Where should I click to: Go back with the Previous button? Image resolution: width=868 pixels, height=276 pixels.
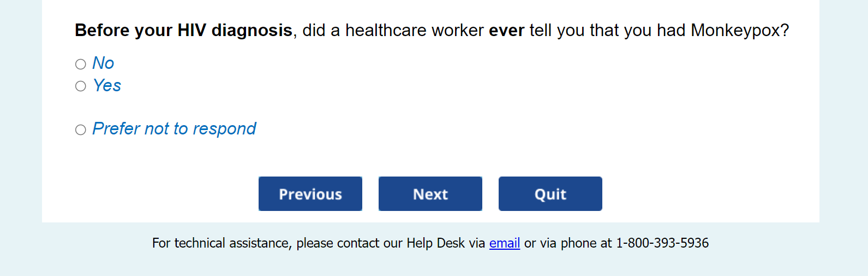click(310, 194)
